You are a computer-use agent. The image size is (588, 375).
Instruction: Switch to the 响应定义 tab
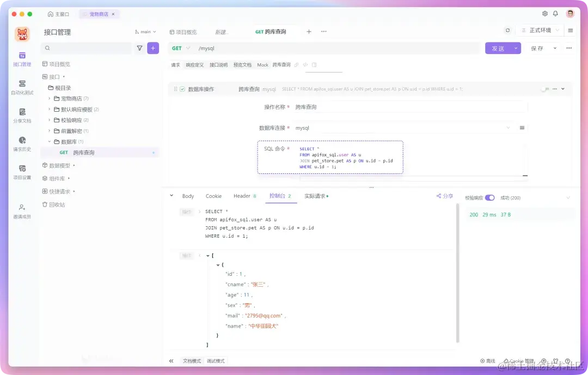194,65
